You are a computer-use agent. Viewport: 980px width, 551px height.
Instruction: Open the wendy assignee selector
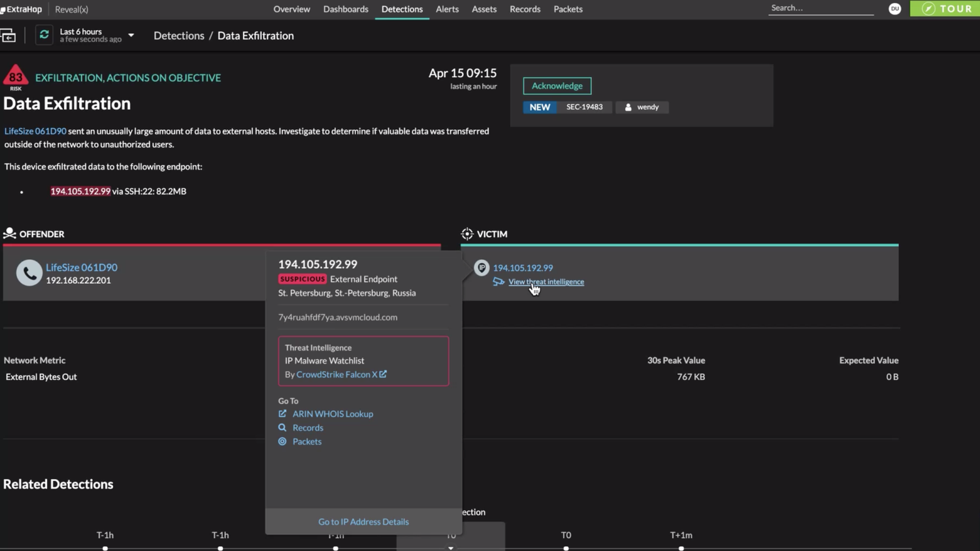click(642, 107)
